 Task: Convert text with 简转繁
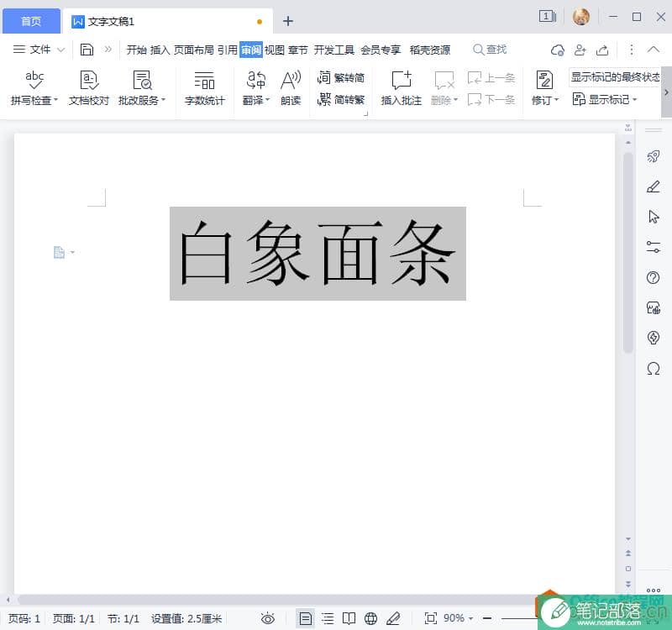click(341, 100)
